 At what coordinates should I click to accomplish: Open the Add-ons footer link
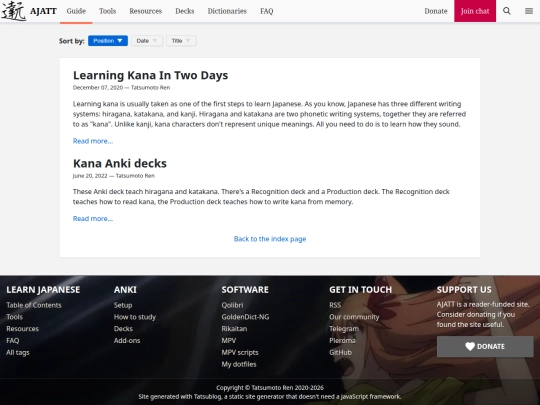click(x=127, y=341)
